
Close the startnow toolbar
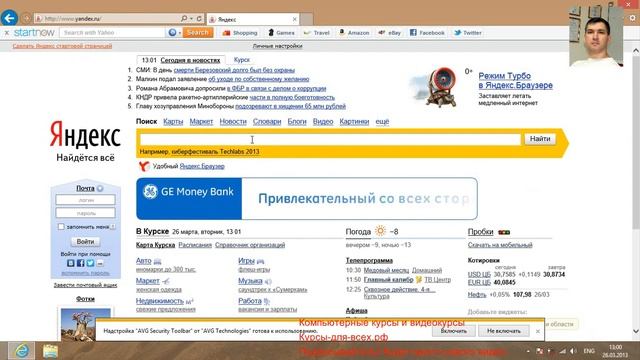click(x=7, y=33)
